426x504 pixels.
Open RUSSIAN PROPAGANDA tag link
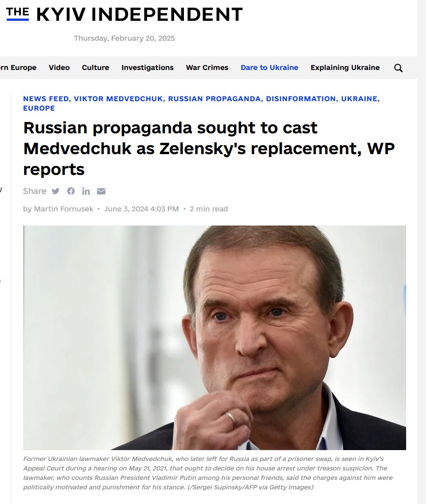[215, 99]
